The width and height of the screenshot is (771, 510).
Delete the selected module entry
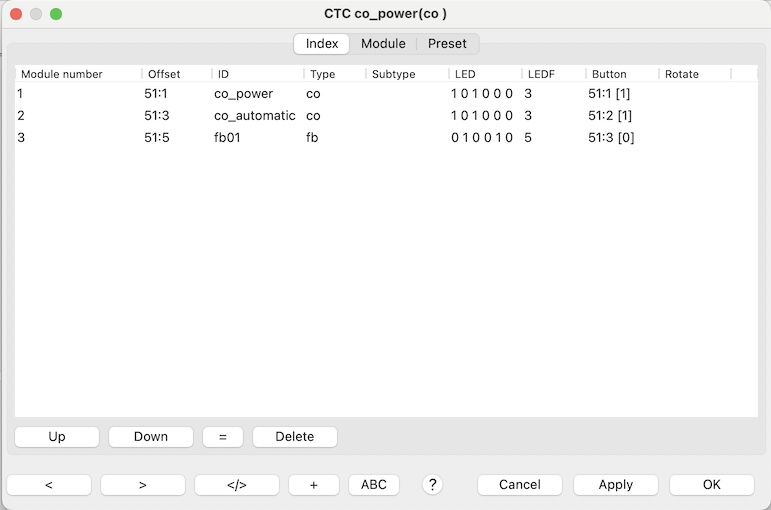[x=294, y=436]
